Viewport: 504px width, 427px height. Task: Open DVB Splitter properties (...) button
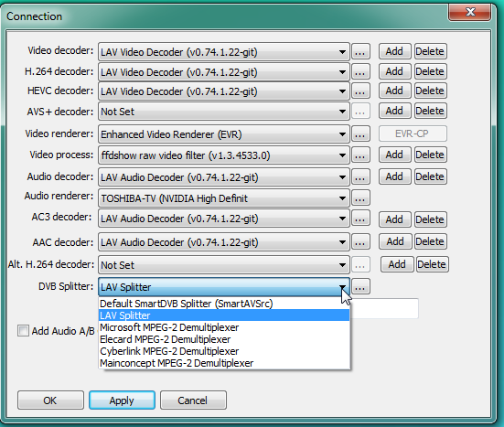coord(360,286)
